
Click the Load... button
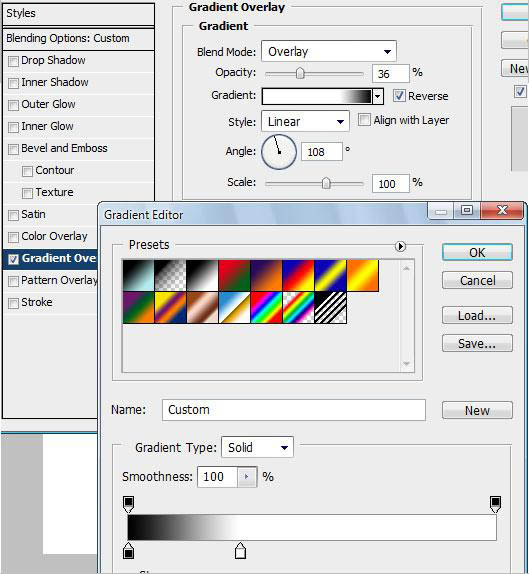pyautogui.click(x=477, y=315)
